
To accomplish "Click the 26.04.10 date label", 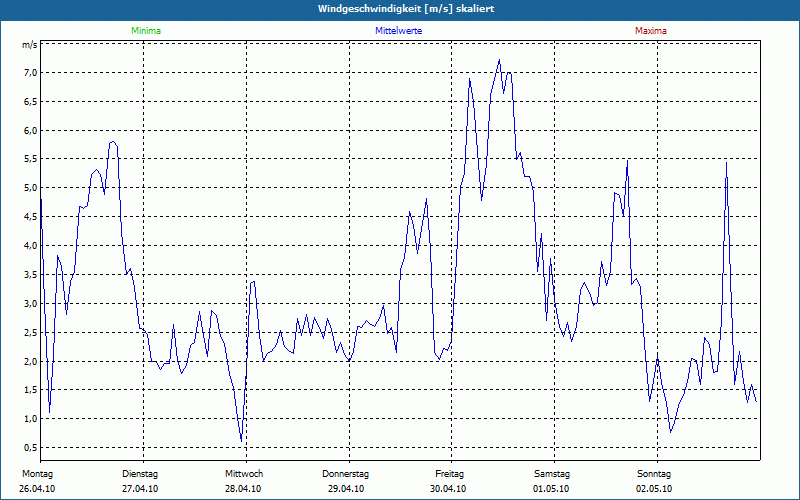I will click(x=37, y=489).
